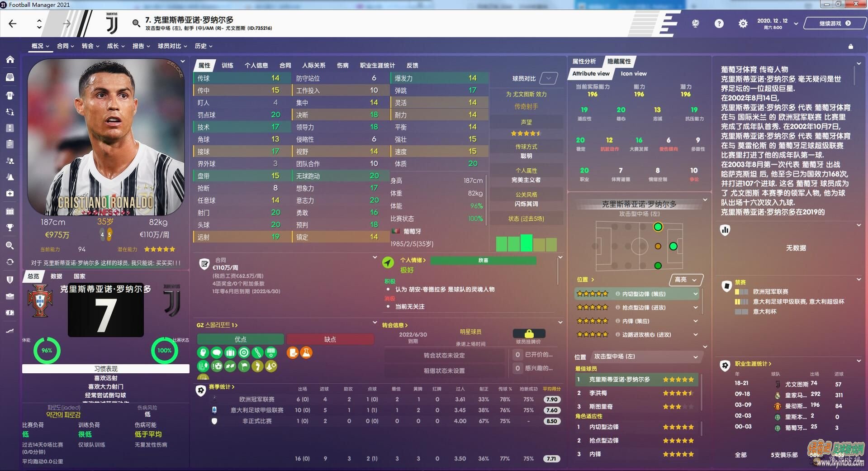The width and height of the screenshot is (868, 471).
Task: Click the bar chart shield icon
Action: pyautogui.click(x=725, y=230)
